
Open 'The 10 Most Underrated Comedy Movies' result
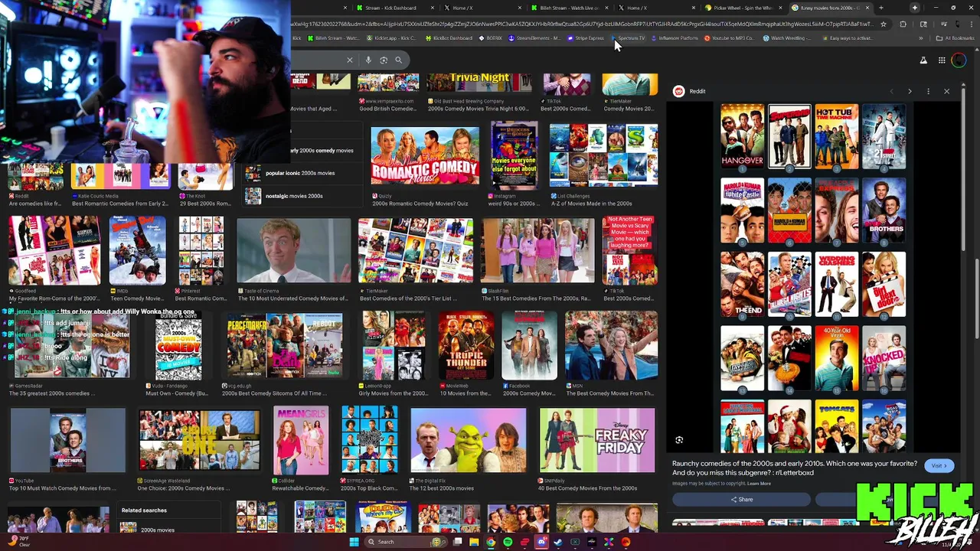(294, 251)
